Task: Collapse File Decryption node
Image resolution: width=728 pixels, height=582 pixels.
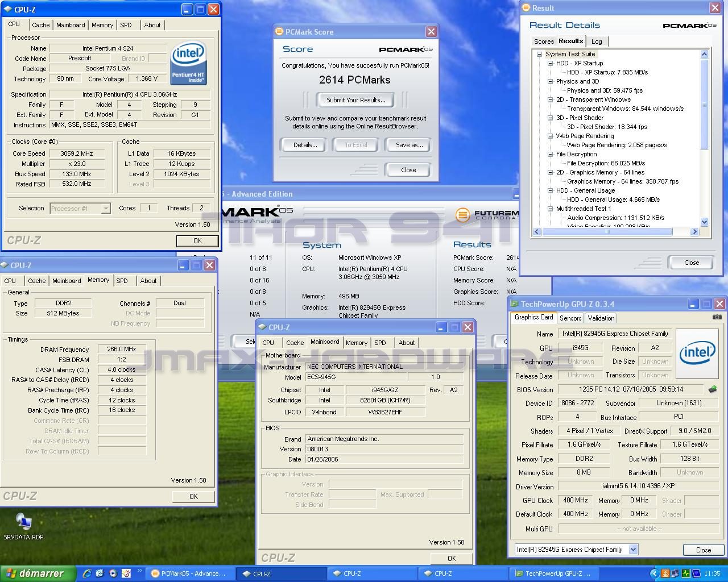Action: 550,154
